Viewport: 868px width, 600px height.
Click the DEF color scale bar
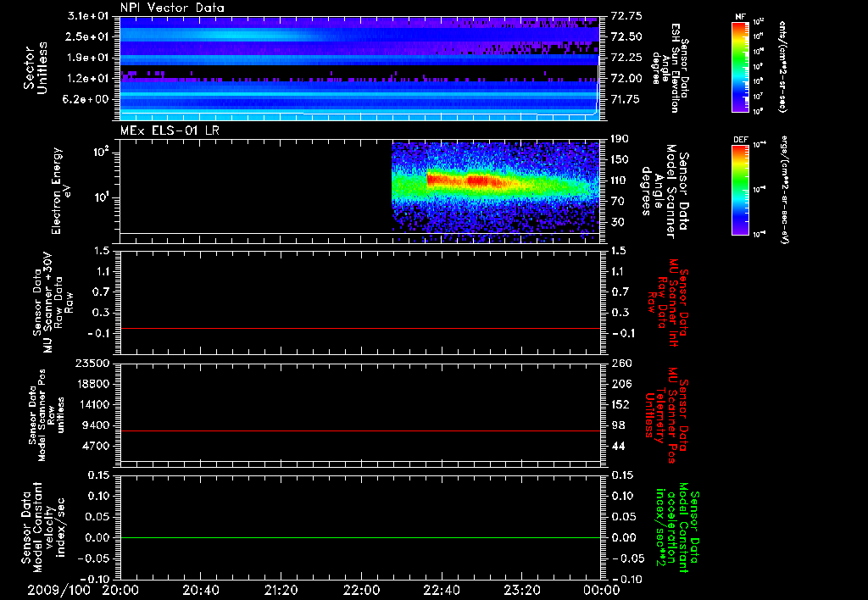coord(738,189)
